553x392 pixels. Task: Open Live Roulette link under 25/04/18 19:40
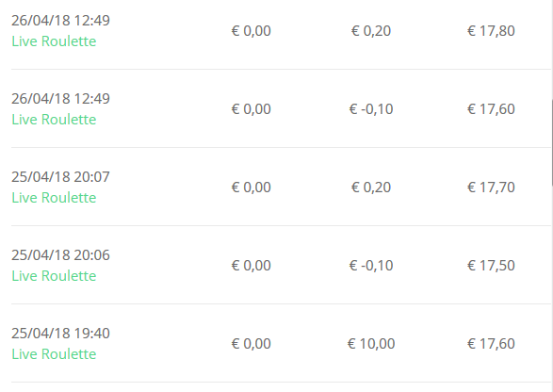tap(54, 354)
